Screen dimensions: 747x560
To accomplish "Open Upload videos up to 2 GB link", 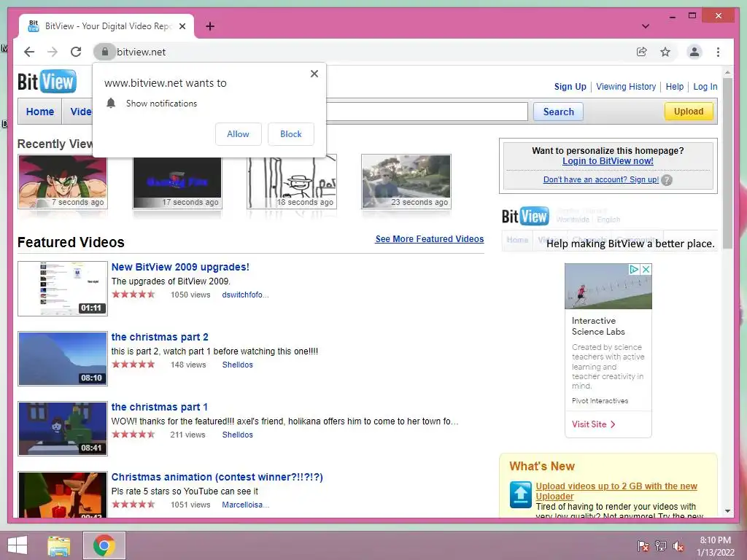I will tap(616, 491).
